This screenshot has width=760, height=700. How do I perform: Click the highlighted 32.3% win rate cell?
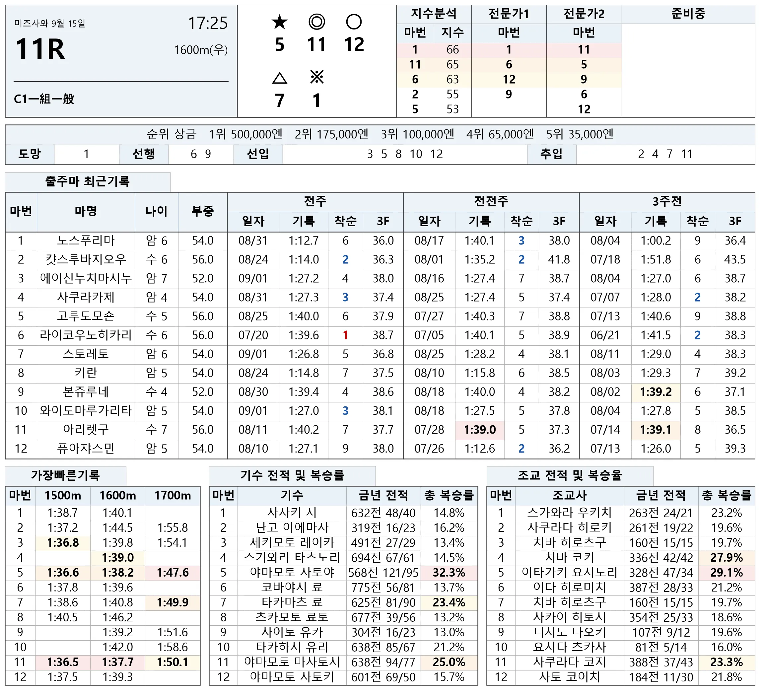(449, 572)
